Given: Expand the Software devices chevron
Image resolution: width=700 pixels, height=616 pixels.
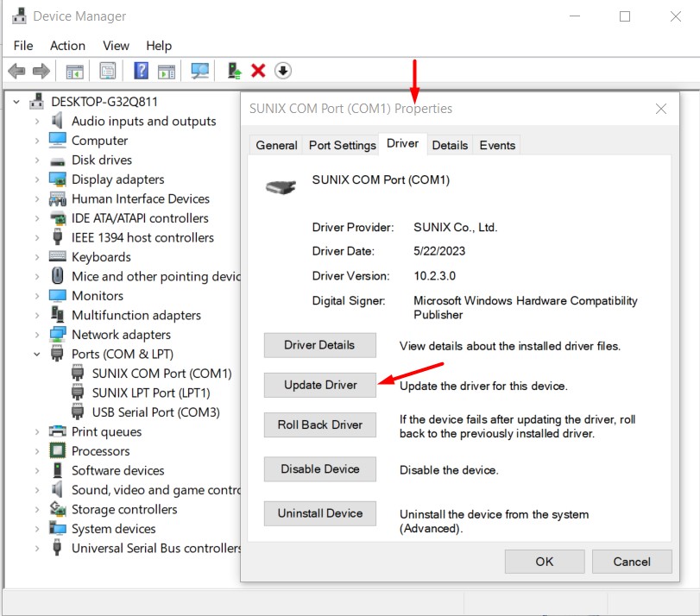Looking at the screenshot, I should (x=37, y=470).
